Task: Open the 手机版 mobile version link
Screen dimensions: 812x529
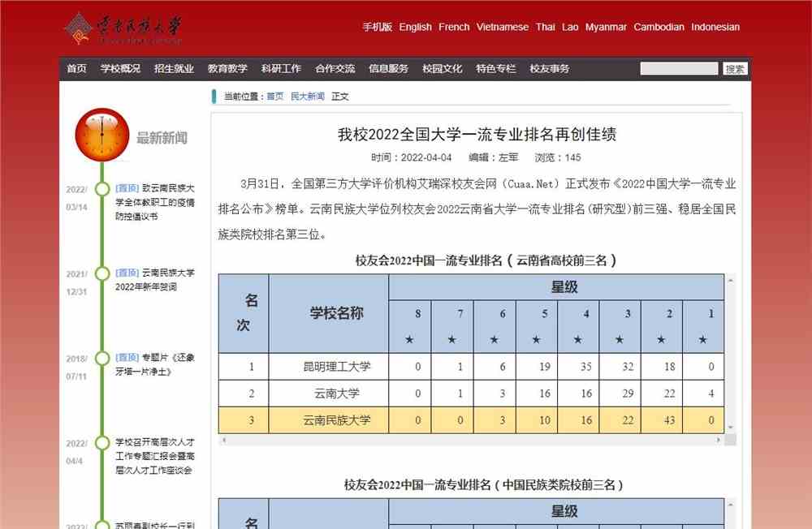Action: click(377, 27)
